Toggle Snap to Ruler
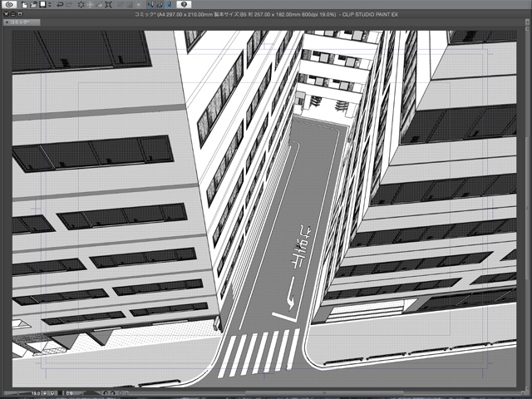Screen dimensions: 532x399 [150, 4]
